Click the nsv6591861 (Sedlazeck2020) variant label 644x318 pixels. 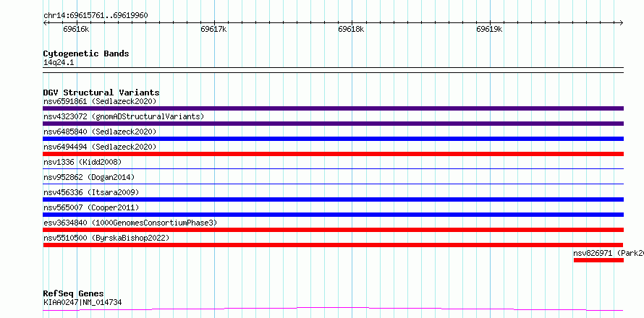100,101
